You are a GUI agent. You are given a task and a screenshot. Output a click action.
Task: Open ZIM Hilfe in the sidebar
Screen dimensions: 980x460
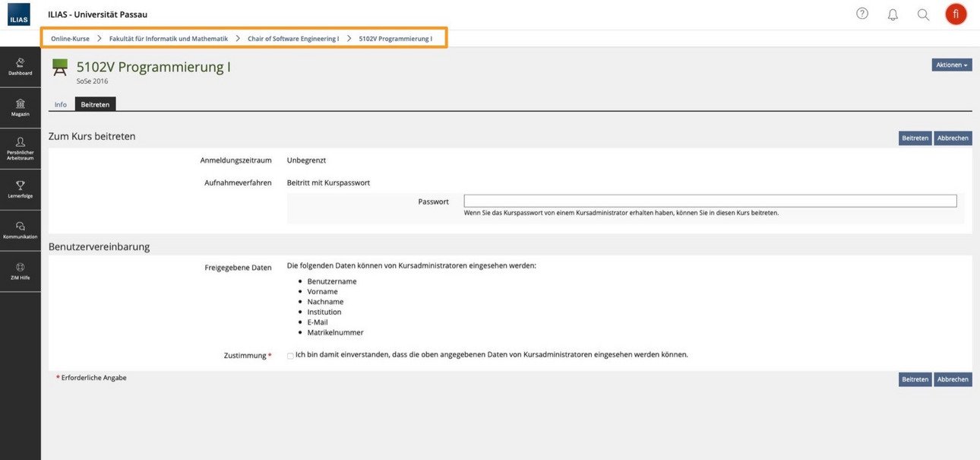click(21, 271)
